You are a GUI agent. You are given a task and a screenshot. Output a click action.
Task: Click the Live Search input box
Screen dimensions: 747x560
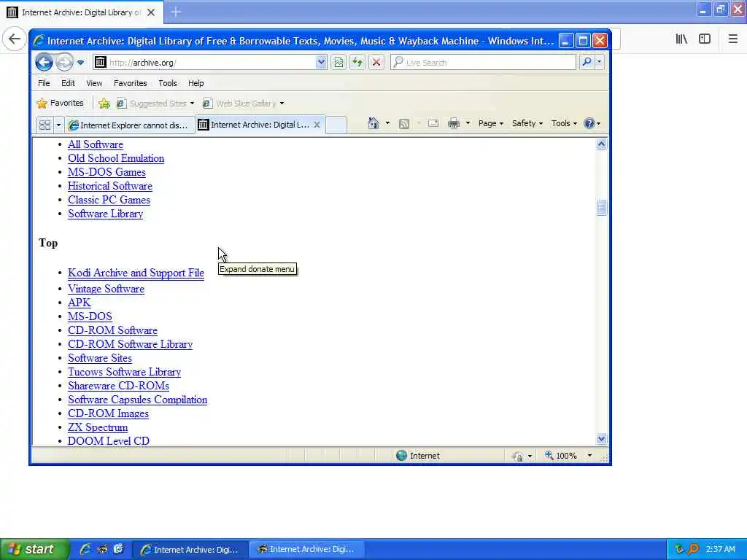pos(483,63)
